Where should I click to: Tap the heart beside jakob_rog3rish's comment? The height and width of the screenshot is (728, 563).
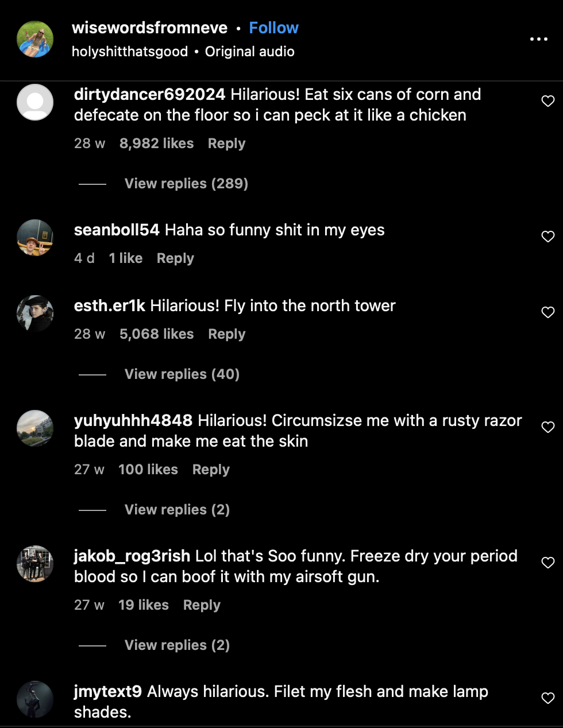547,563
